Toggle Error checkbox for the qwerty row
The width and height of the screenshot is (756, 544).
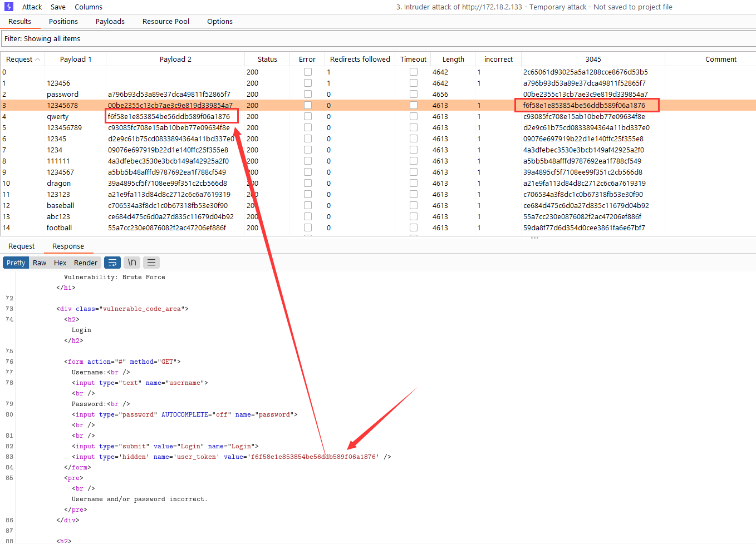308,116
